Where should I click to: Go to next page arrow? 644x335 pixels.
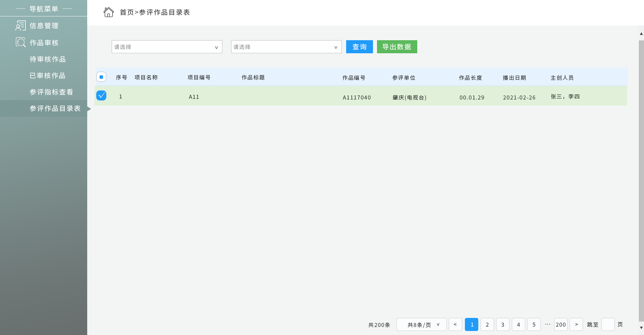tap(576, 324)
